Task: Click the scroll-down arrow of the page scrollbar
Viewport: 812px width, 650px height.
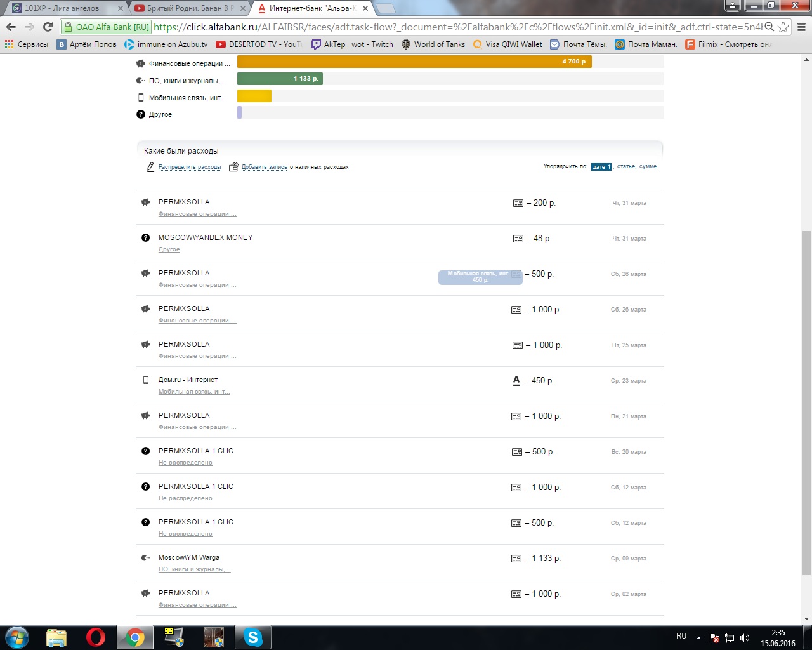Action: (807, 619)
